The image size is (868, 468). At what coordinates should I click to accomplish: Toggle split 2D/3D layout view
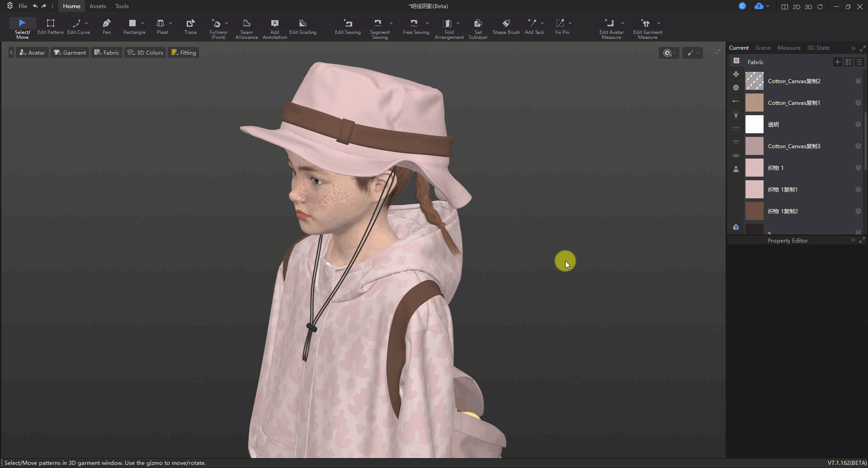(784, 7)
